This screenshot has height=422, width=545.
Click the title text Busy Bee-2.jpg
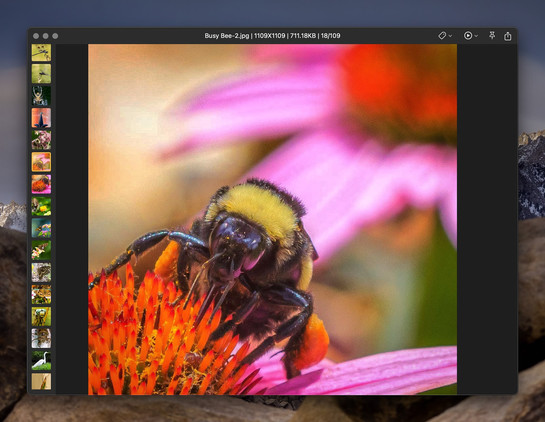click(x=227, y=35)
